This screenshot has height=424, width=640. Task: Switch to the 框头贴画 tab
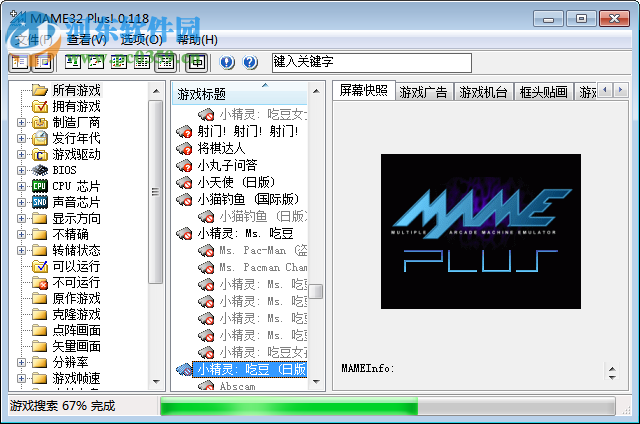[x=543, y=92]
